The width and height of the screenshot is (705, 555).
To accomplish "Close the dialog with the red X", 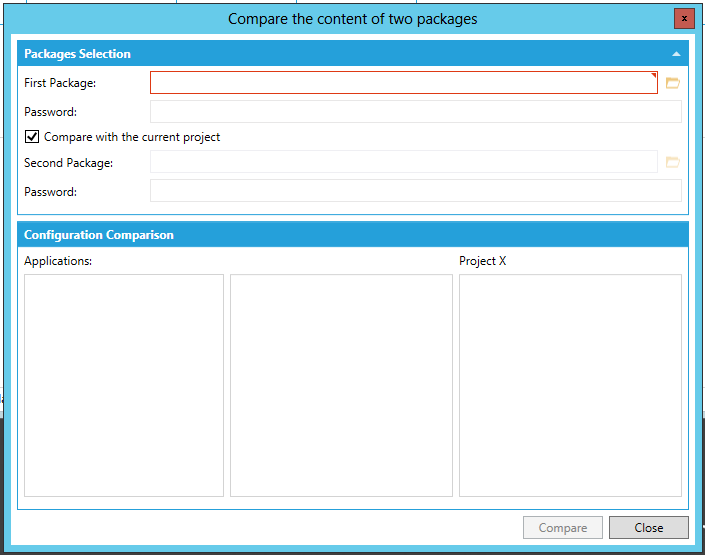I will click(684, 19).
